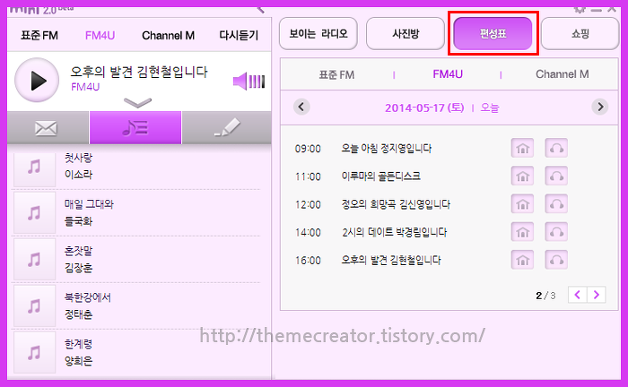This screenshot has width=628, height=387.
Task: Select the FM4U channel tab in player
Action: click(x=100, y=36)
